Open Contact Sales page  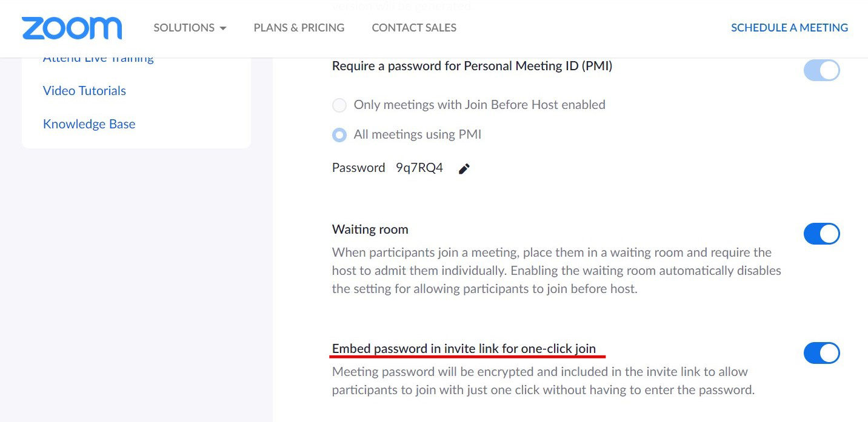(414, 28)
